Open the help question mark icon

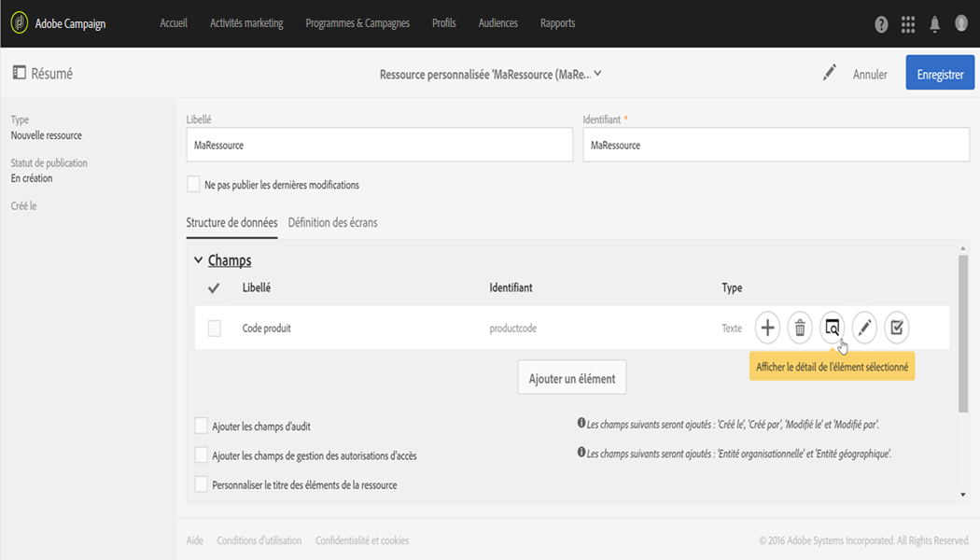(x=881, y=24)
